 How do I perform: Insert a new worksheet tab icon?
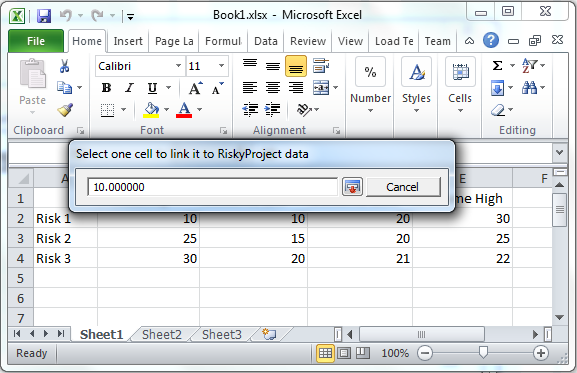tap(269, 334)
